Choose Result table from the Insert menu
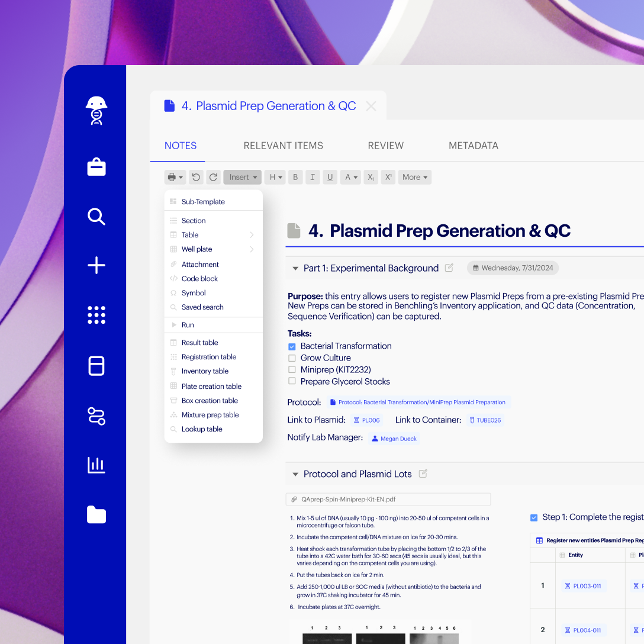Image resolution: width=644 pixels, height=644 pixels. pyautogui.click(x=214, y=343)
